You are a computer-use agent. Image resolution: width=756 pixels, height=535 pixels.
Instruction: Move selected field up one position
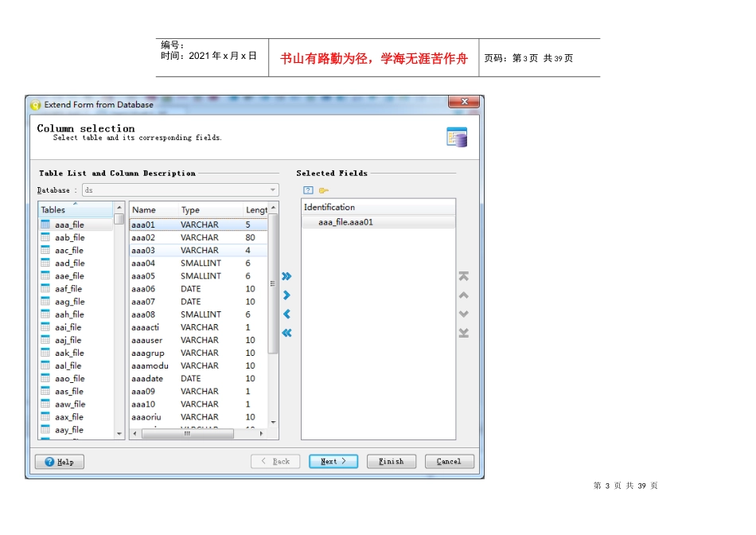463,295
